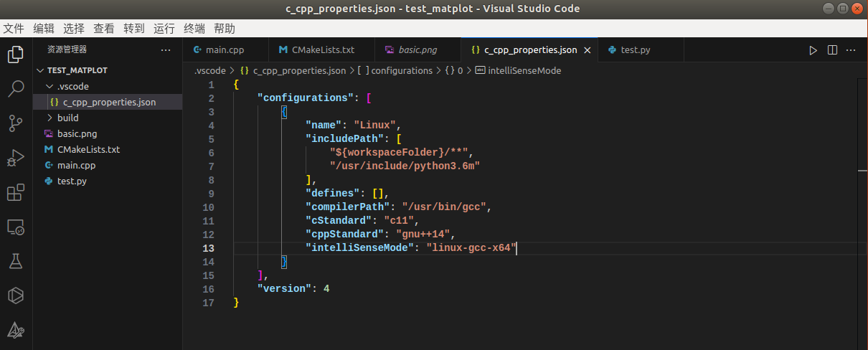Screen dimensions: 868x350
Task: Expand the build folder
Action: pos(49,118)
